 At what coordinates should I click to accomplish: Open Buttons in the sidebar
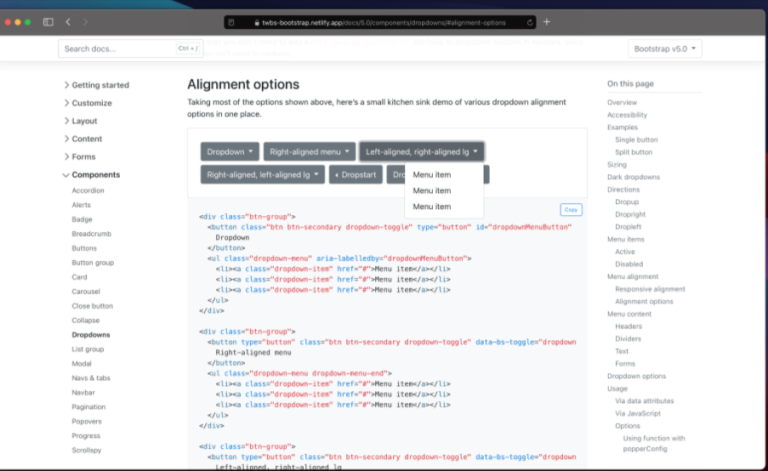(84, 248)
